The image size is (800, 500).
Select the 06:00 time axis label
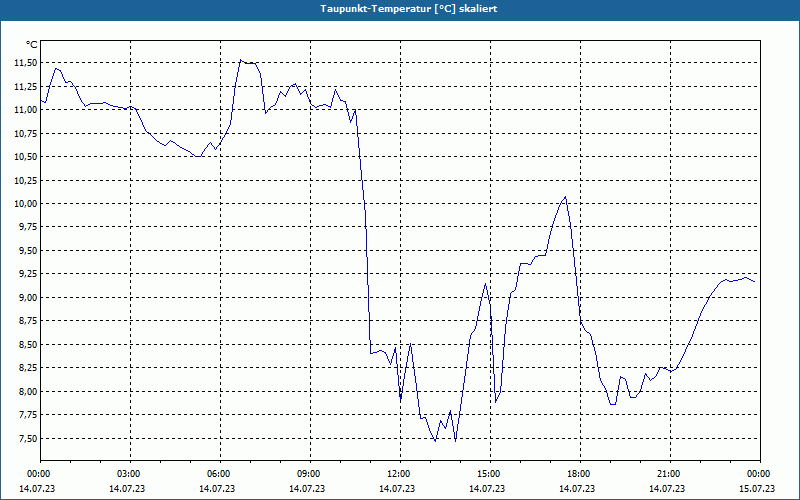pos(217,474)
